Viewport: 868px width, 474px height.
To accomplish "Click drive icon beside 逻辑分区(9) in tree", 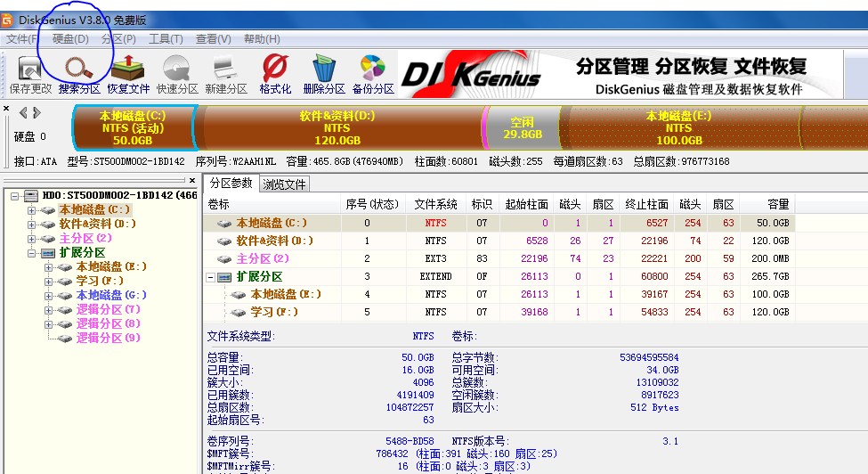I will coord(64,339).
